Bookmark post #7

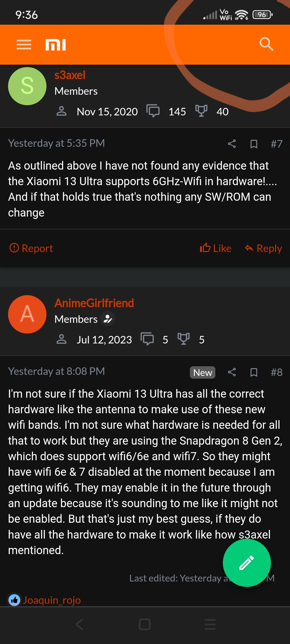(x=254, y=144)
